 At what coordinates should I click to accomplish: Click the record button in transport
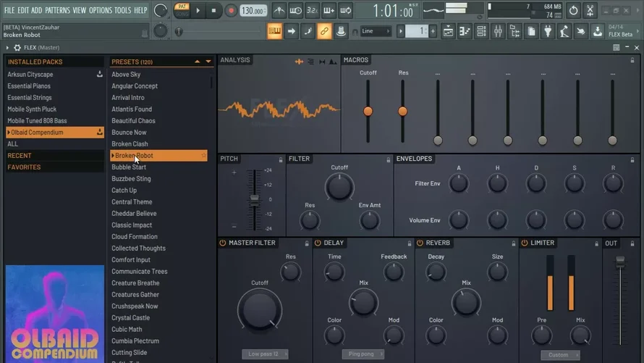click(x=231, y=11)
